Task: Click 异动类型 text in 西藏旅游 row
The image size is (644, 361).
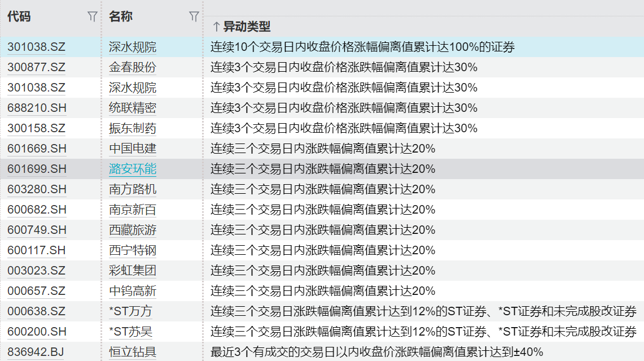Action: click(x=323, y=230)
